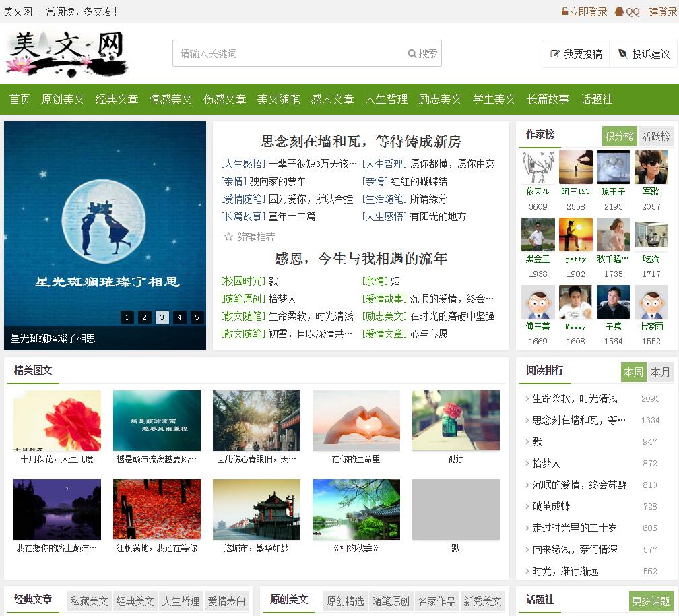Open author 子隽's avatar
Image resolution: width=679 pixels, height=616 pixels.
(613, 302)
